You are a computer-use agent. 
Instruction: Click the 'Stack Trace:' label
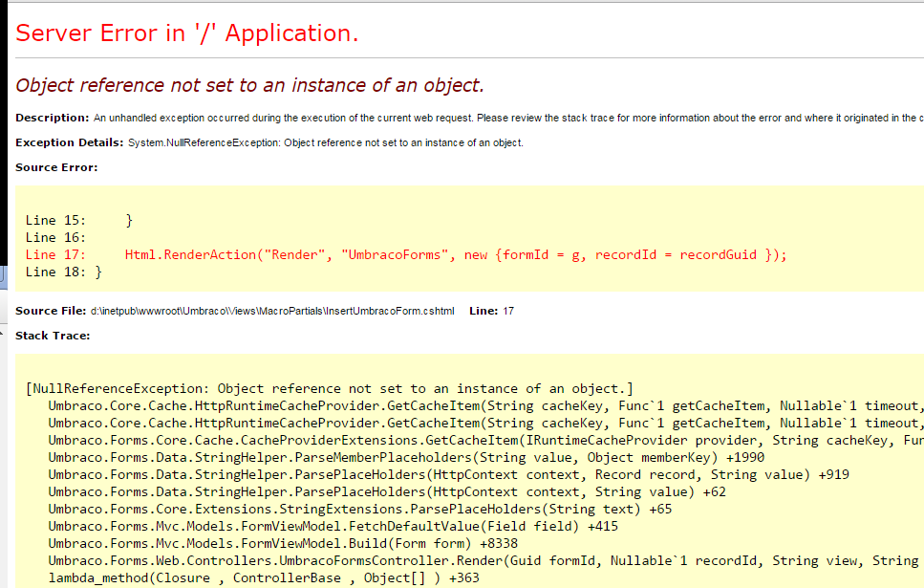[53, 336]
